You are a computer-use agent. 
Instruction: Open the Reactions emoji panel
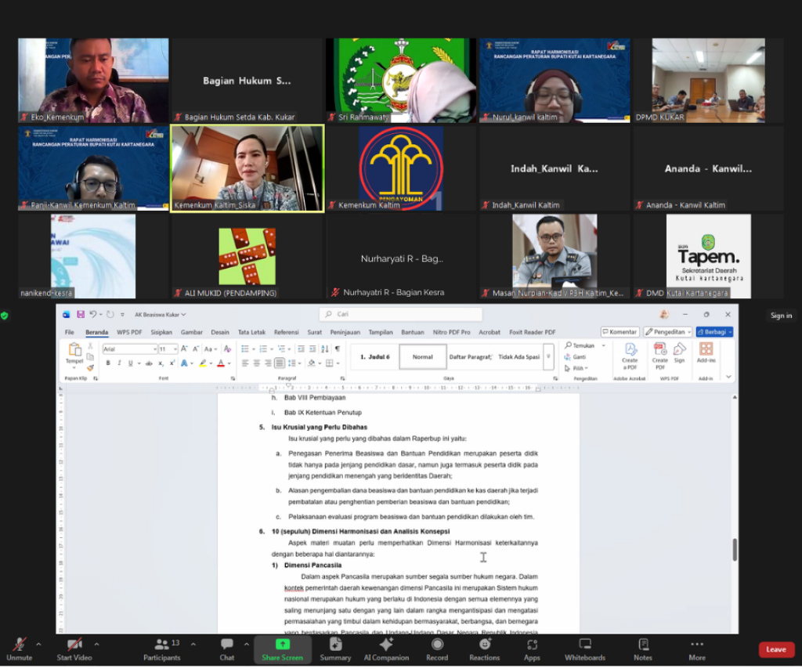[484, 647]
